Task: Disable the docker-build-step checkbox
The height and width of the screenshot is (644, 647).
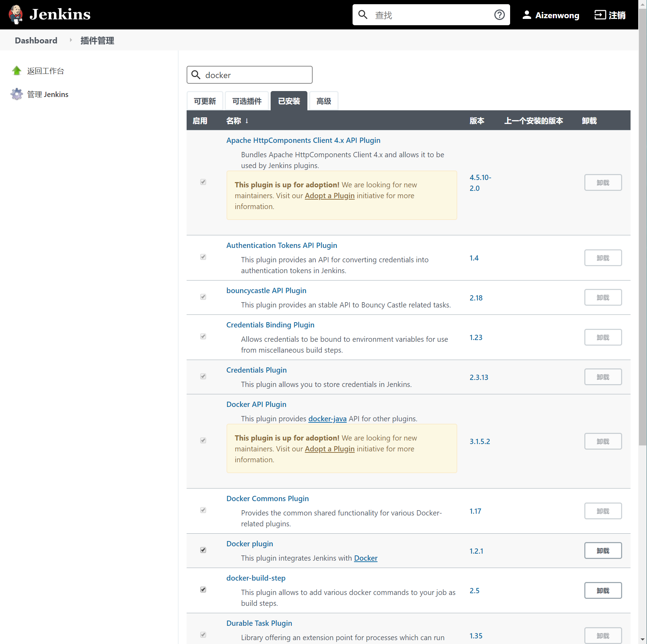Action: click(x=203, y=590)
